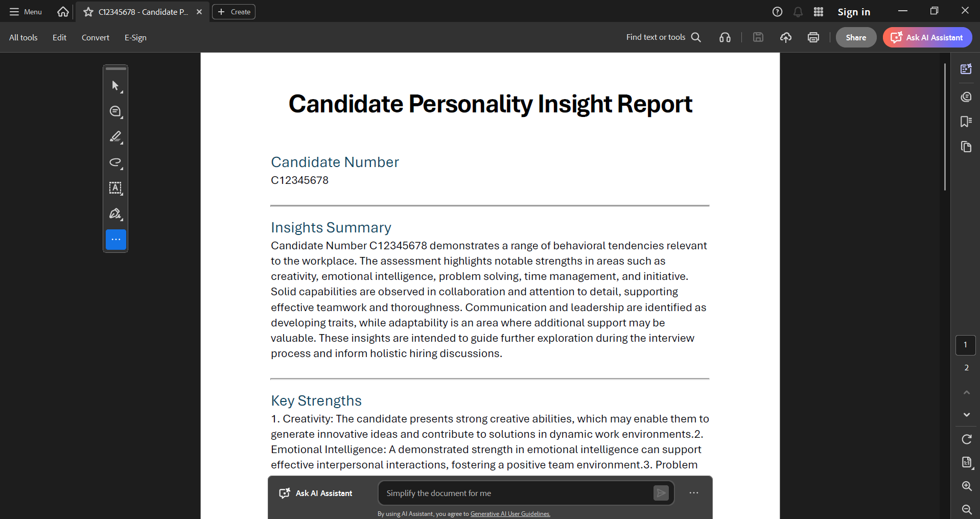Open more options in AI Assistant bar
This screenshot has height=519, width=980.
pyautogui.click(x=693, y=493)
